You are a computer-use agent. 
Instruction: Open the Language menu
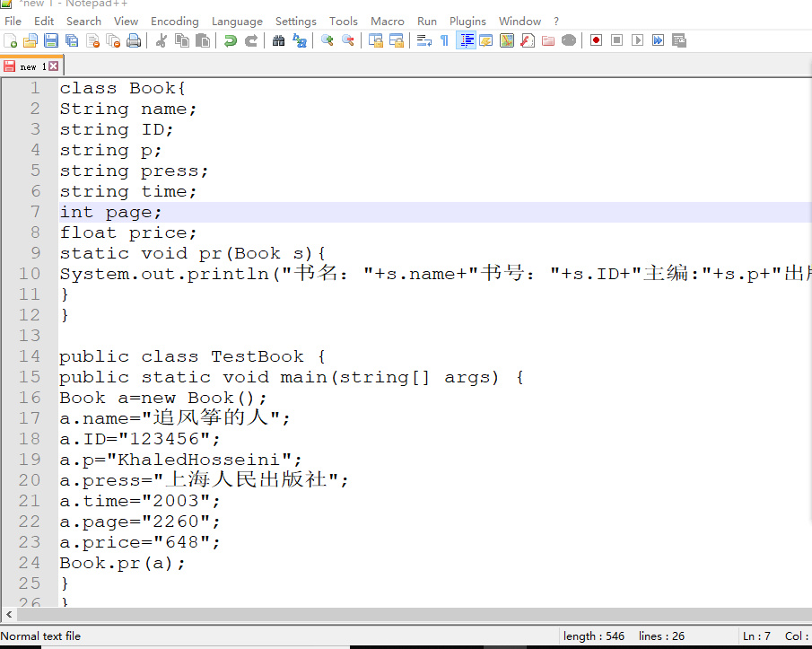237,22
